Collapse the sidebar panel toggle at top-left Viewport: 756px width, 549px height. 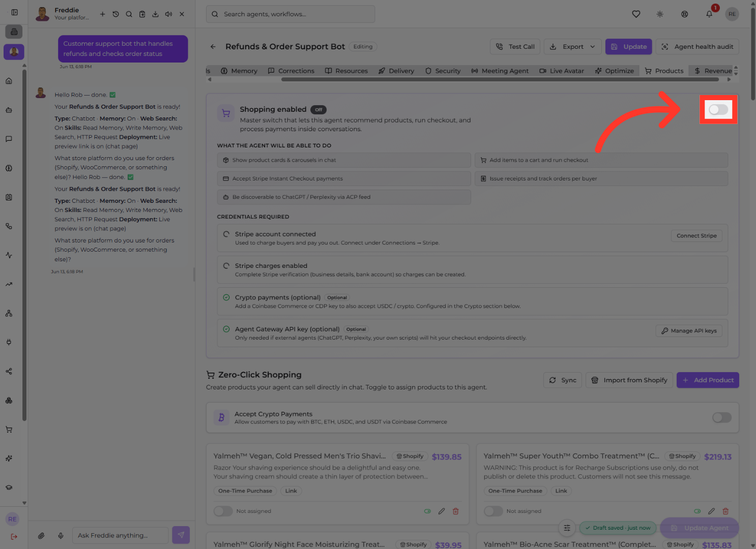point(14,12)
